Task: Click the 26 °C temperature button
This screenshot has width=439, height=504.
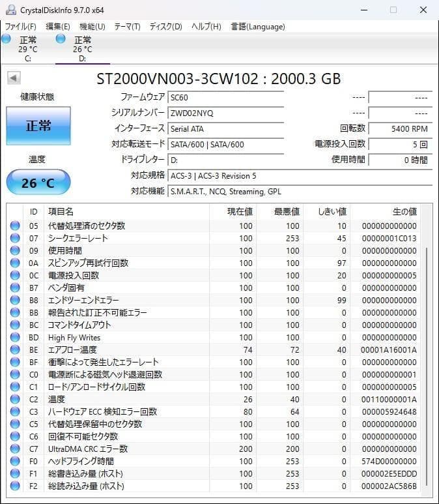Action: pos(38,183)
